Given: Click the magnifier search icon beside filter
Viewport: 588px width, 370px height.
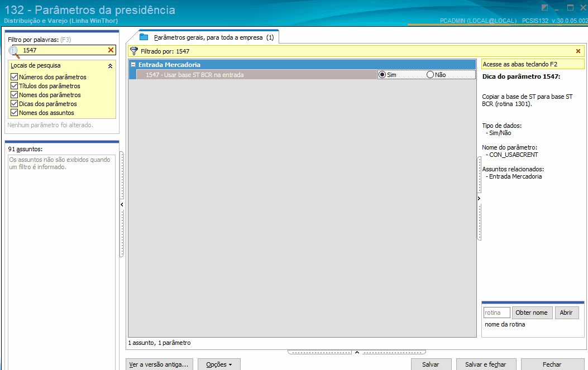Looking at the screenshot, I should point(14,51).
